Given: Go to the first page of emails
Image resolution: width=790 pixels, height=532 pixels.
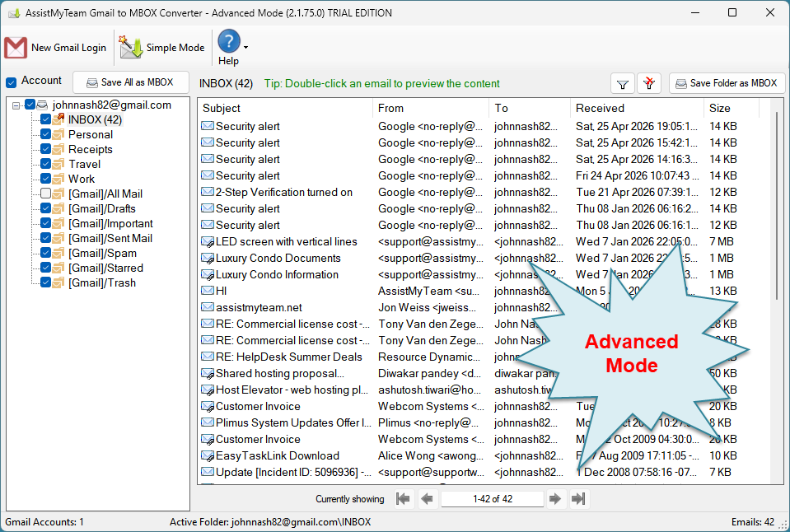Looking at the screenshot, I should 403,498.
